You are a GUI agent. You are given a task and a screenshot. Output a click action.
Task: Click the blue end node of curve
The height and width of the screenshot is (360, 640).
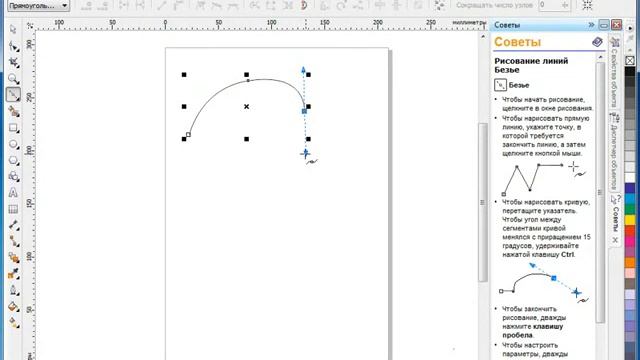pyautogui.click(x=304, y=111)
